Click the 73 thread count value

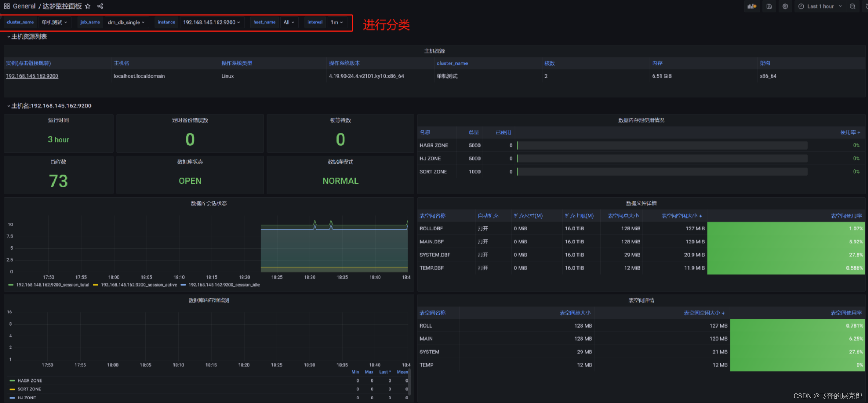pyautogui.click(x=58, y=181)
